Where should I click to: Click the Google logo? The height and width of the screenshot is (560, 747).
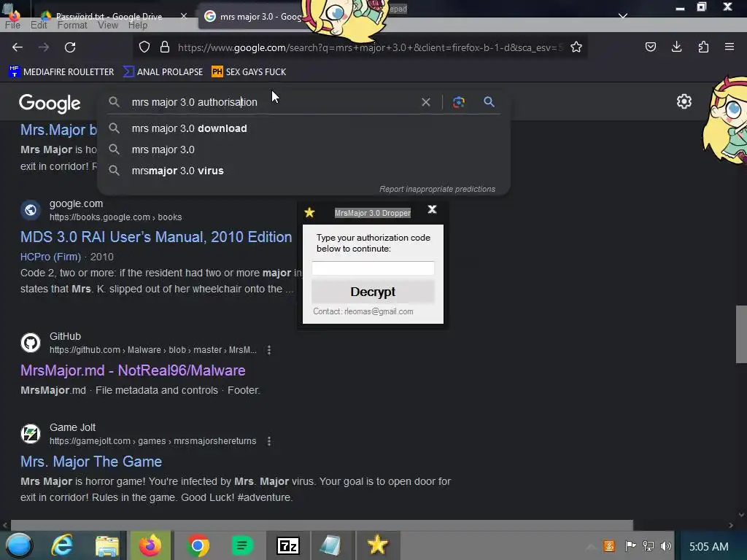point(50,103)
